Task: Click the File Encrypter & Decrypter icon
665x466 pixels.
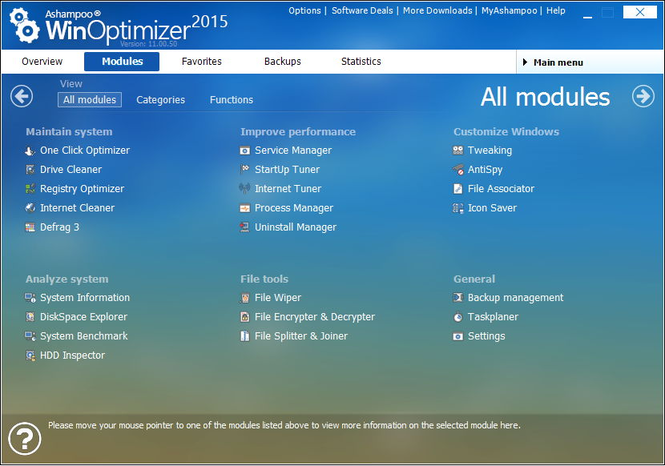Action: [245, 317]
